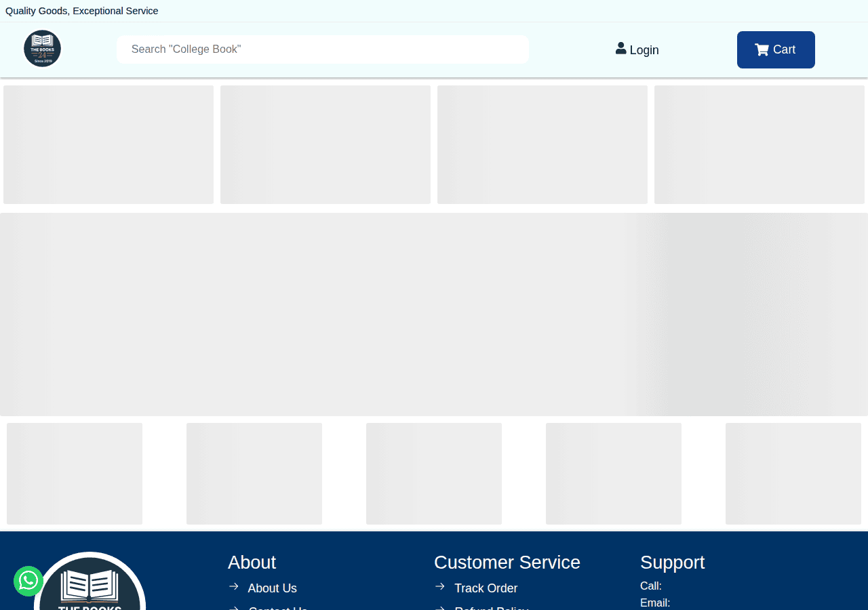The height and width of the screenshot is (610, 868).
Task: Open About Us footer link
Action: point(272,588)
